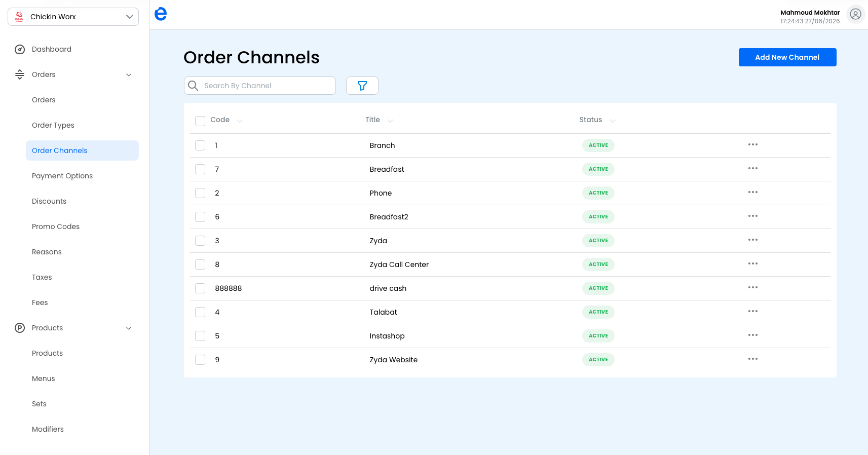The width and height of the screenshot is (868, 455).
Task: Toggle the select-all checkbox in the table header
Action: click(200, 121)
